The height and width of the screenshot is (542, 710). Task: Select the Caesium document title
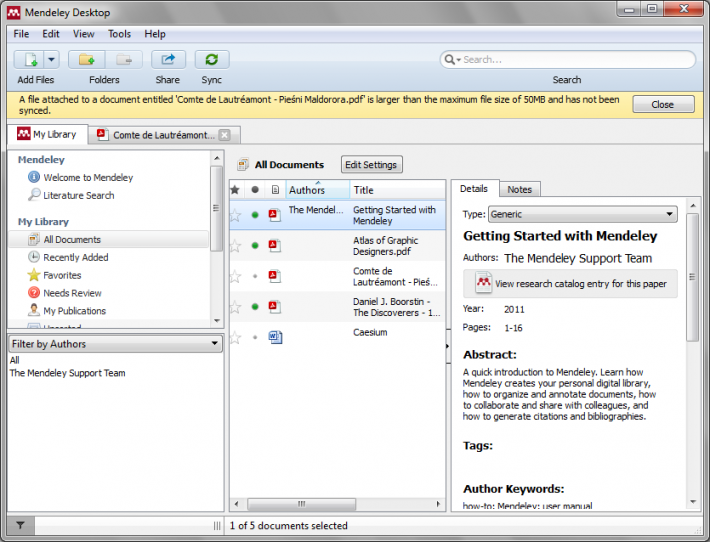[x=370, y=332]
